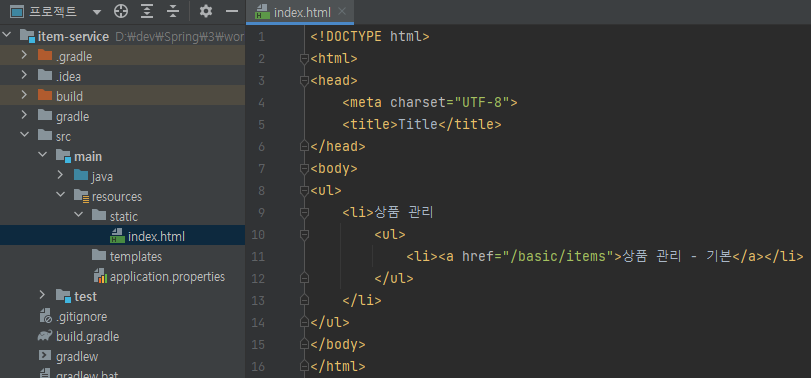Collapse the static folder chevron

(79, 216)
